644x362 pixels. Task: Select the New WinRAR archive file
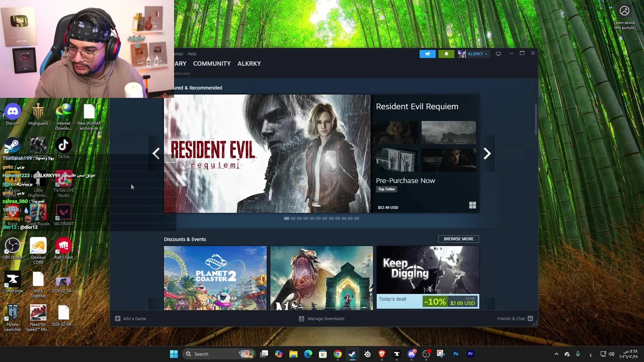[89, 117]
